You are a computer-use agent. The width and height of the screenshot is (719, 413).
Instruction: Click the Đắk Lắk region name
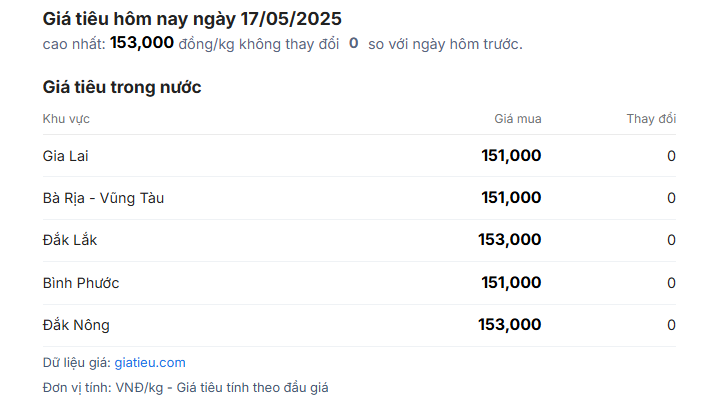click(70, 240)
